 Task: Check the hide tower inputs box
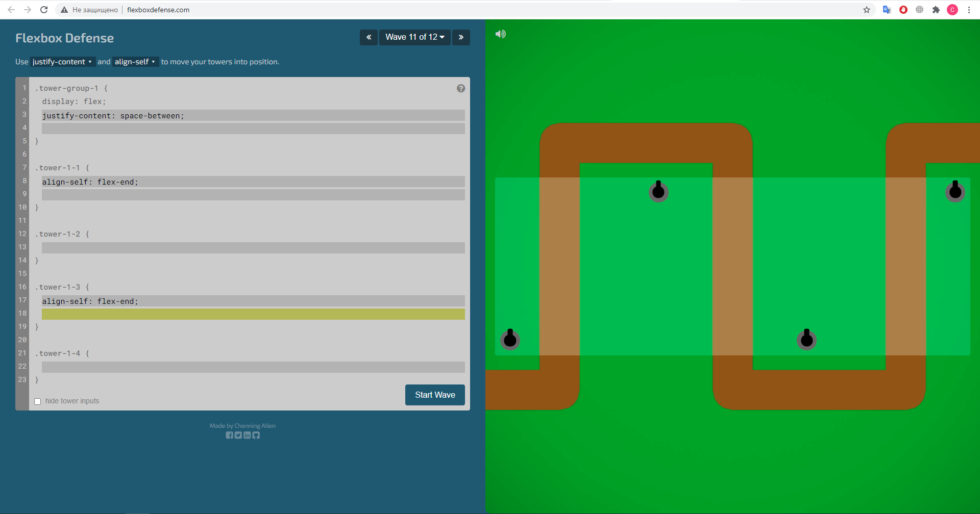click(x=37, y=401)
